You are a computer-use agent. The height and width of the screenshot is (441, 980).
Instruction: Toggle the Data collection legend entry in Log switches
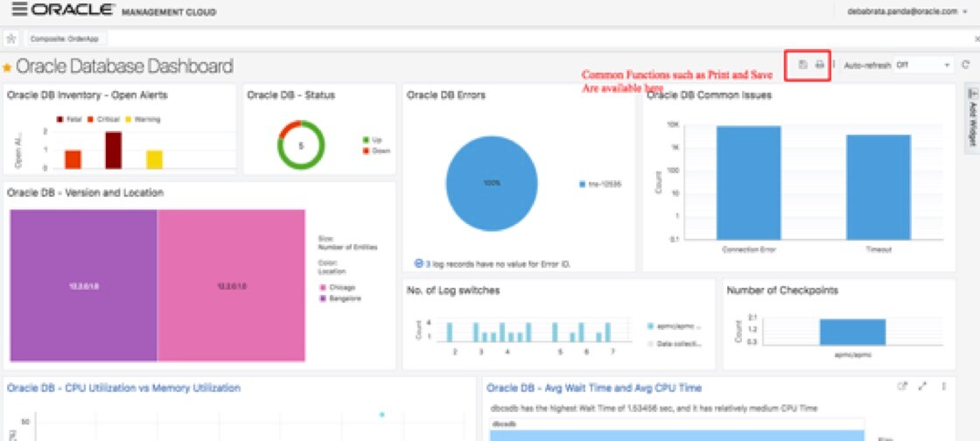click(x=675, y=344)
